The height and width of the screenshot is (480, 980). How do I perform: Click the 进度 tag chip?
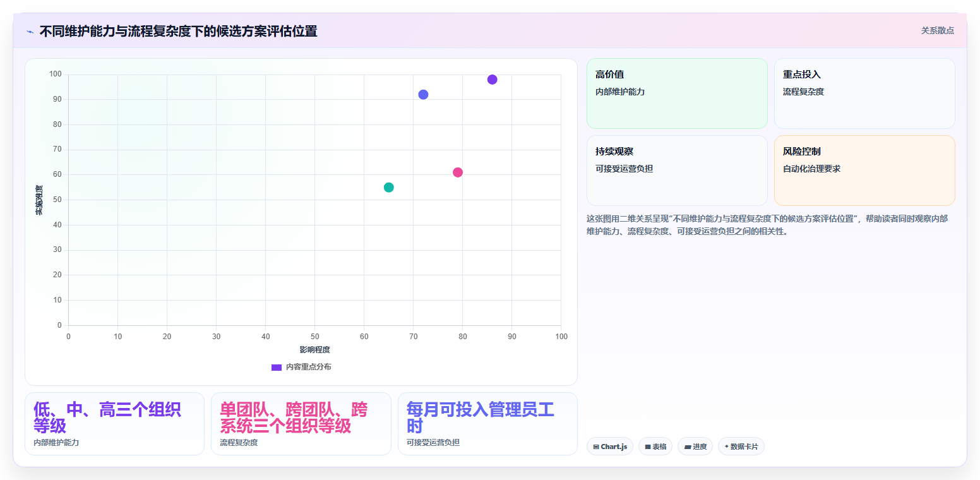695,447
